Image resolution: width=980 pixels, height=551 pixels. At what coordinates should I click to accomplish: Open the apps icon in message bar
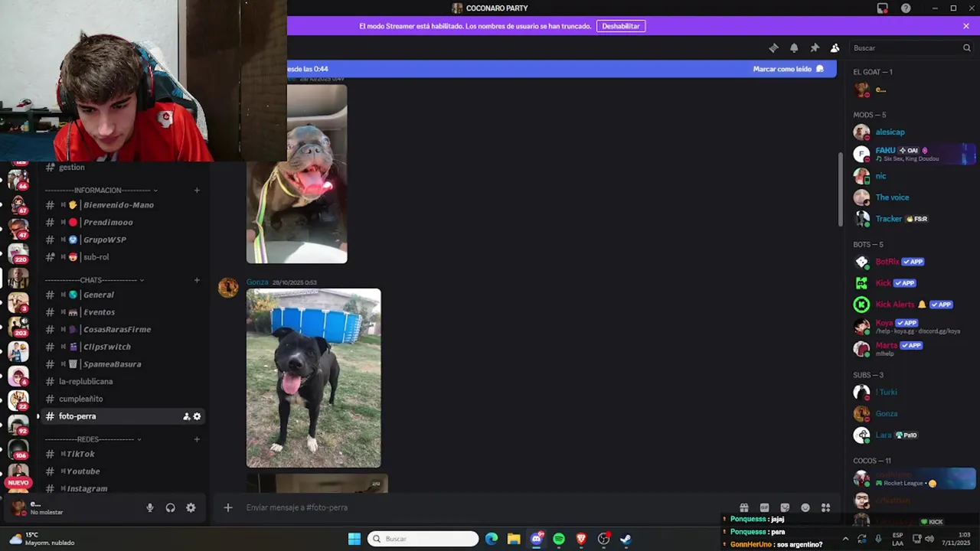(x=825, y=507)
